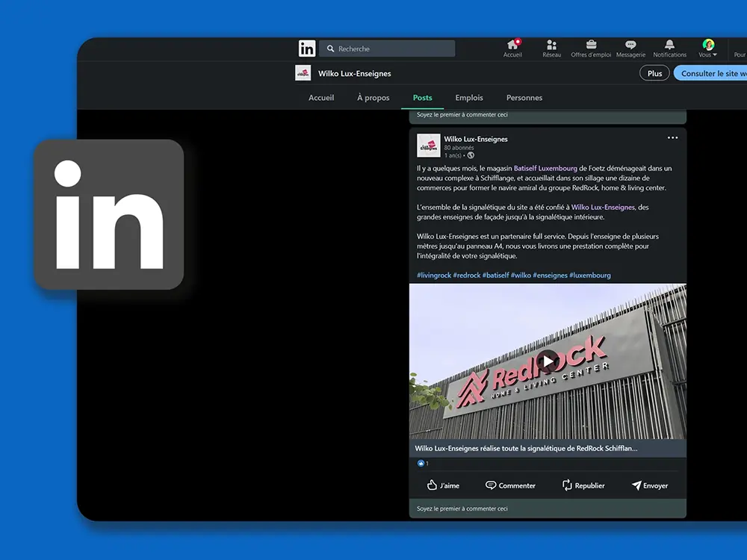Click the Plus button
Screen dimensions: 747x560
tap(654, 73)
